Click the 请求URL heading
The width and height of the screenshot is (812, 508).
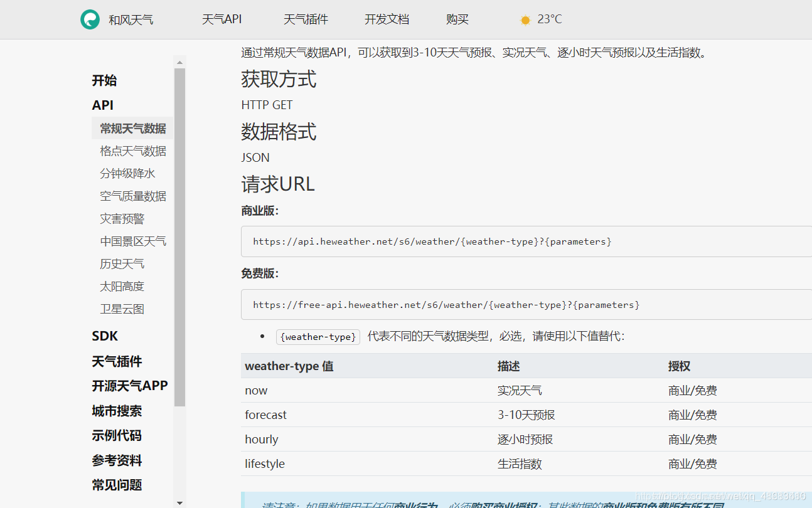[278, 184]
